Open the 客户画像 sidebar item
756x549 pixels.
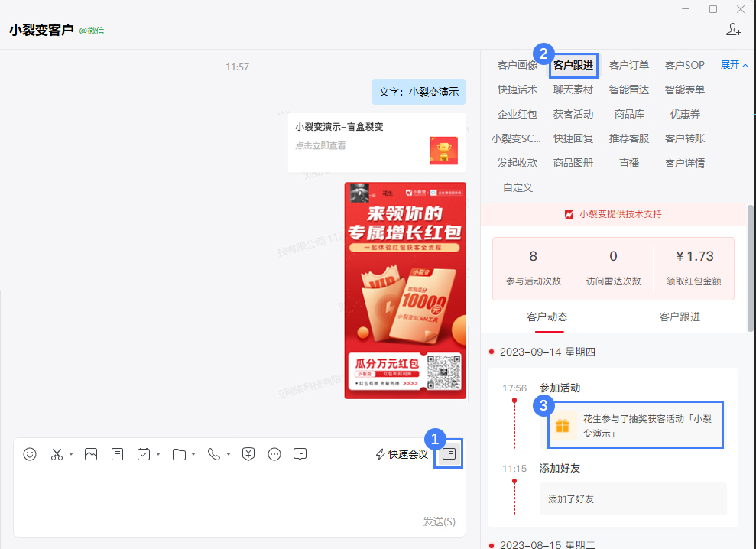[518, 65]
